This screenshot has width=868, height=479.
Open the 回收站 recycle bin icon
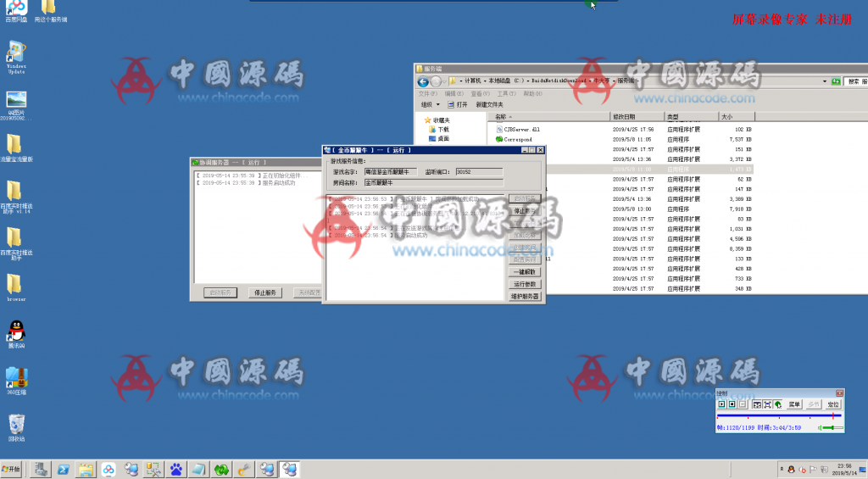click(x=16, y=427)
